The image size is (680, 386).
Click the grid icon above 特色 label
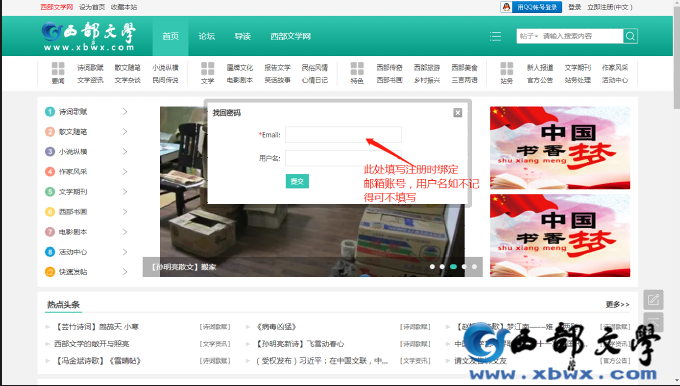coord(357,69)
